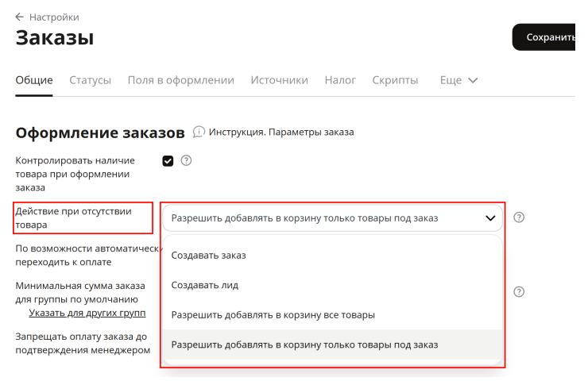Click help icon beside the action dropdown
Image resolution: width=588 pixels, height=381 pixels.
tap(519, 217)
